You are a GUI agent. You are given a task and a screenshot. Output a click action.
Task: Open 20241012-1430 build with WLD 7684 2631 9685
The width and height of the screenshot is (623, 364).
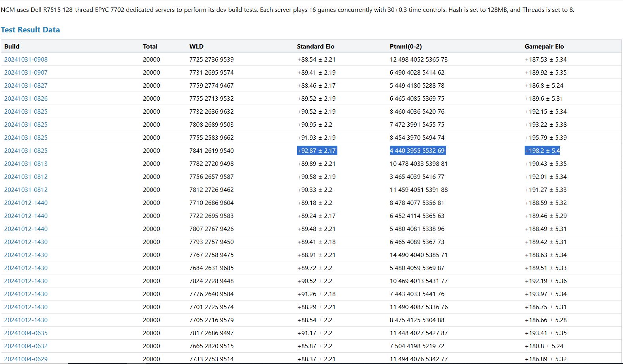(x=26, y=268)
